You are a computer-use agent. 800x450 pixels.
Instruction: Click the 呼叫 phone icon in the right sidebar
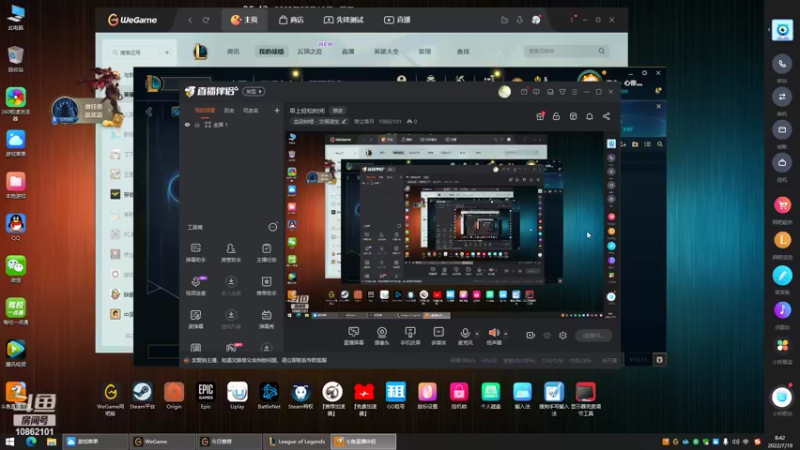(x=782, y=64)
